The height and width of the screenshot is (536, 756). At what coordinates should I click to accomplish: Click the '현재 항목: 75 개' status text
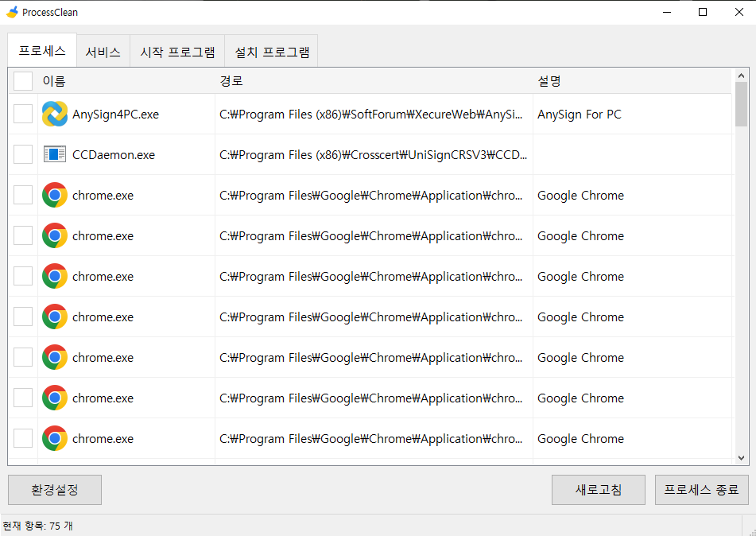pyautogui.click(x=37, y=526)
